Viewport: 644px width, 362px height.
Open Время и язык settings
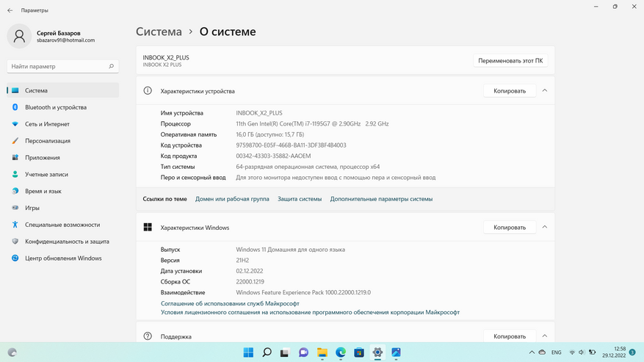(x=63, y=192)
